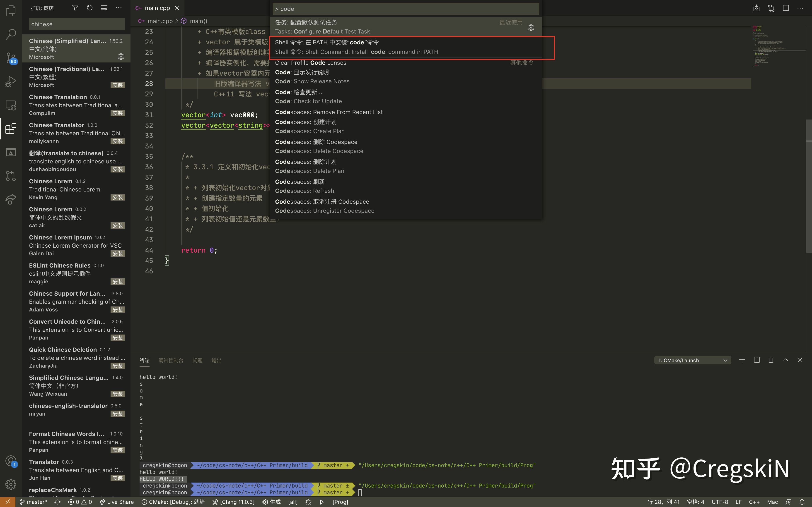The width and height of the screenshot is (812, 507).
Task: Split the editor to the right
Action: 785,8
